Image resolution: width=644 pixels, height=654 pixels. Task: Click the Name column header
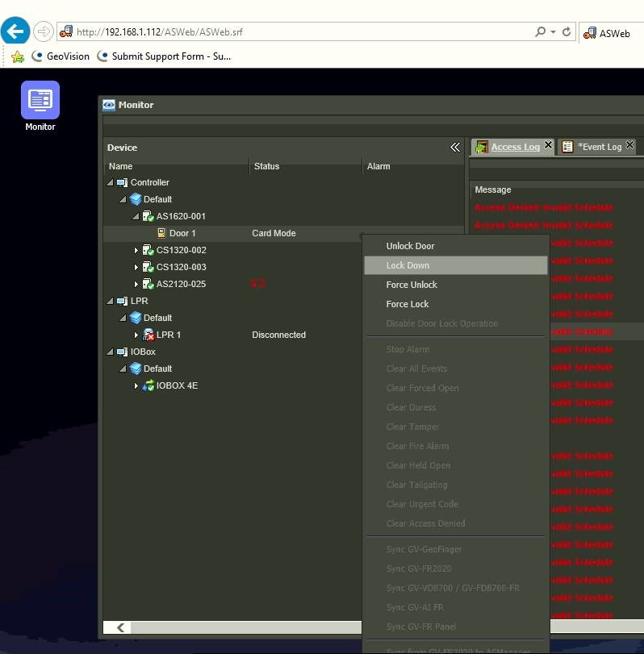(176, 166)
